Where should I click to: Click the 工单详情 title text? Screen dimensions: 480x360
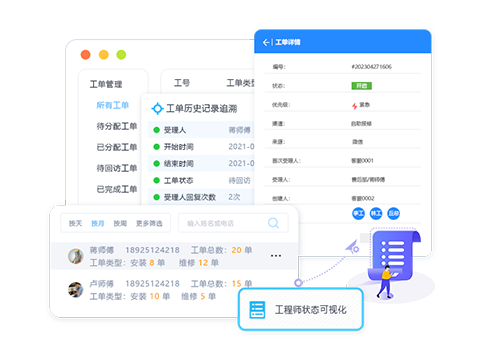coord(288,42)
